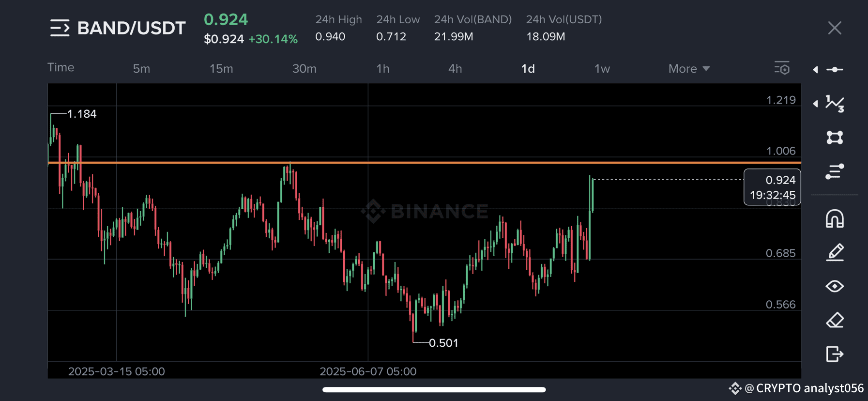
Task: Switch to the 15m timeframe
Action: [x=221, y=69]
